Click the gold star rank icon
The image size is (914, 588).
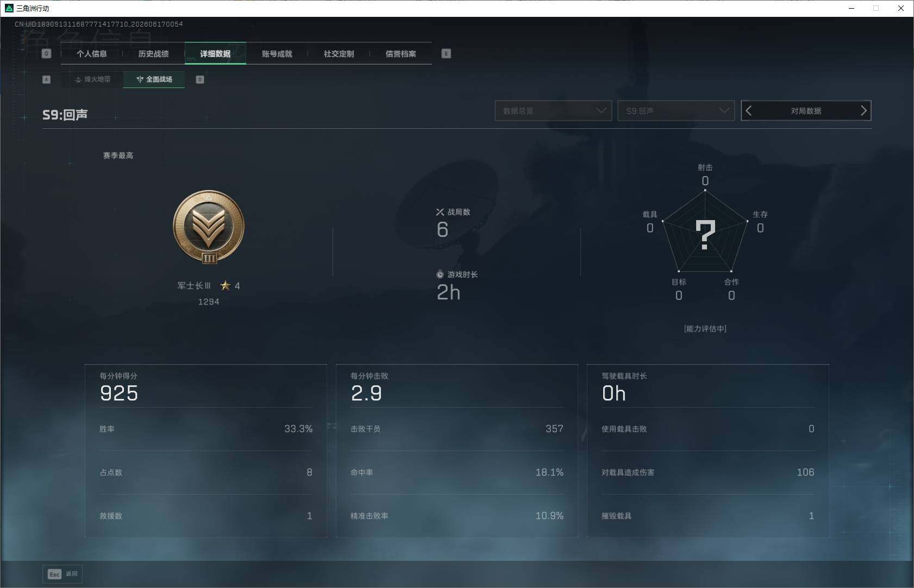tap(226, 285)
